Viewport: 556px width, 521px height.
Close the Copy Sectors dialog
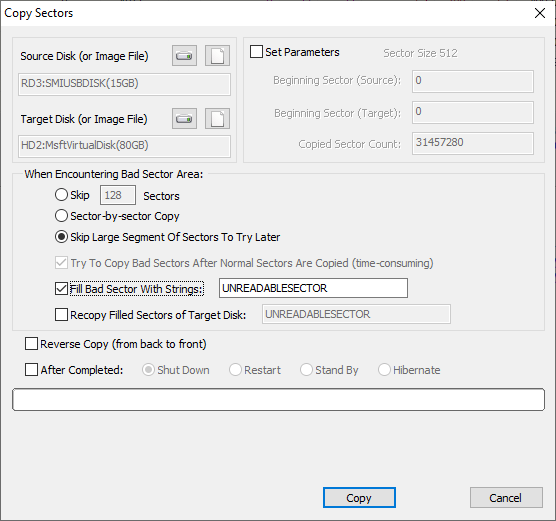[x=540, y=13]
